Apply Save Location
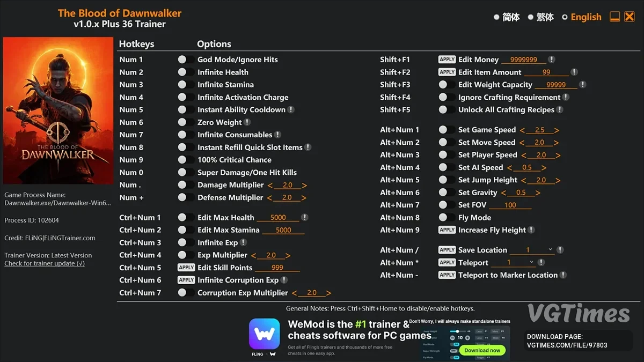Viewport: 644px width, 362px height. 447,250
